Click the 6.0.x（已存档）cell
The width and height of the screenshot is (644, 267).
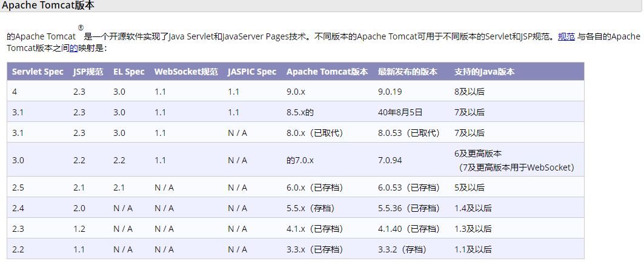[x=314, y=188]
